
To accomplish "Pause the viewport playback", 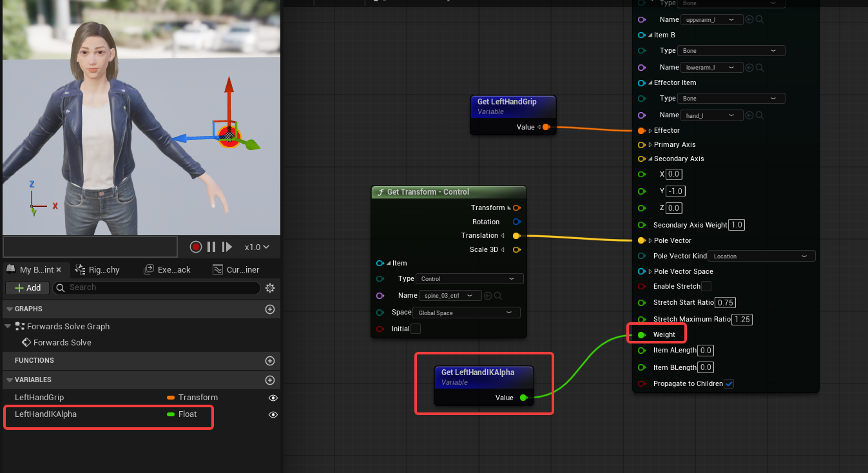I will click(211, 247).
